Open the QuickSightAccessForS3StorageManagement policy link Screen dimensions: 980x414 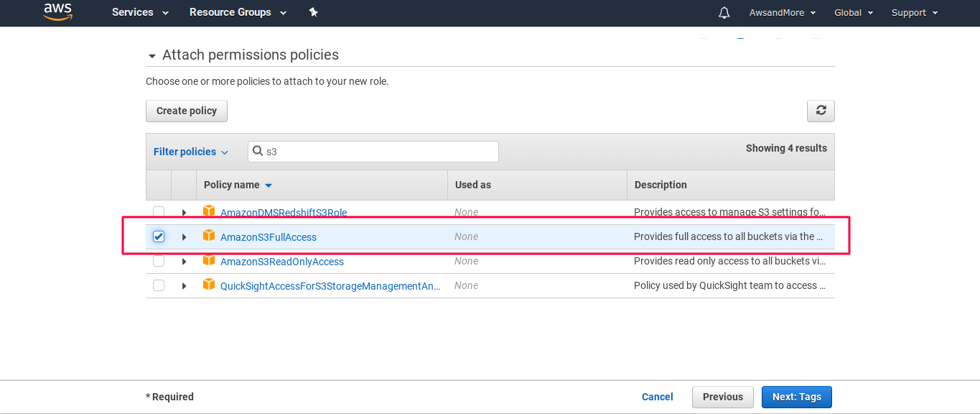point(330,286)
